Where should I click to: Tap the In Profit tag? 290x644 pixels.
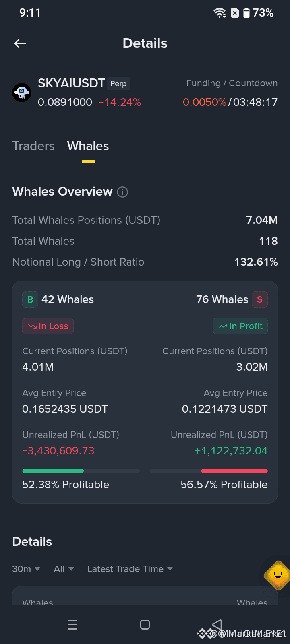(x=240, y=326)
